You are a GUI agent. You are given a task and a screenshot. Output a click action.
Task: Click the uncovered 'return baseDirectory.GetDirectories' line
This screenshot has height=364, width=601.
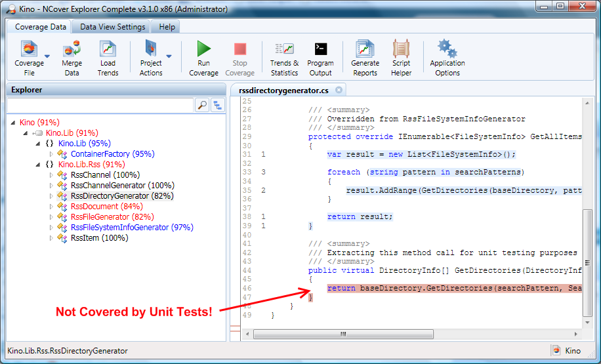[x=455, y=288]
